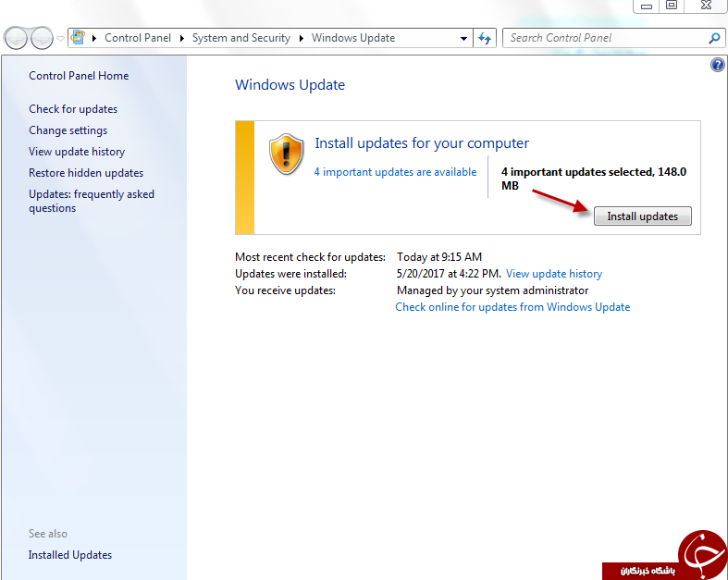Select Windows Update breadcrumb
Screen dimensions: 728x580
pyautogui.click(x=353, y=38)
